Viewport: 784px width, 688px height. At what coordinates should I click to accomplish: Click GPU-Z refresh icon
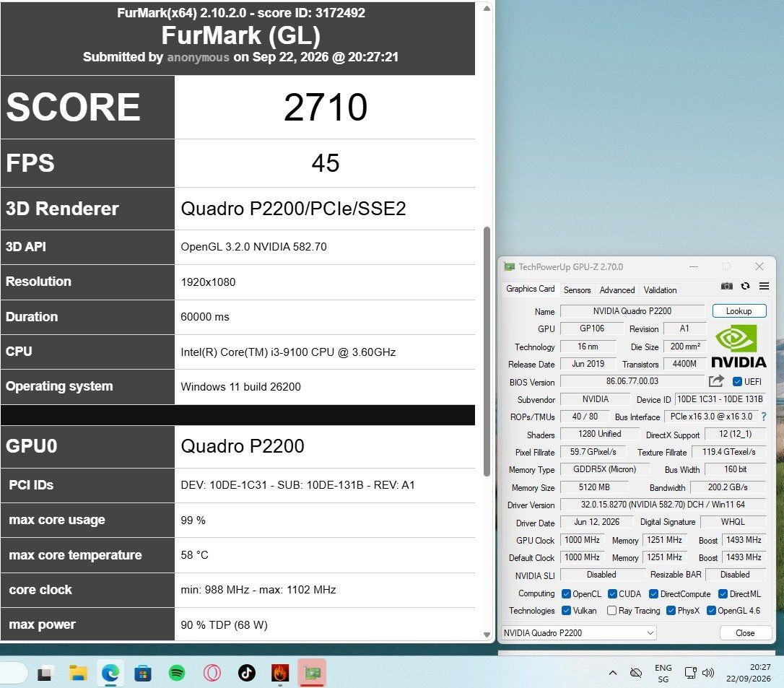click(746, 286)
